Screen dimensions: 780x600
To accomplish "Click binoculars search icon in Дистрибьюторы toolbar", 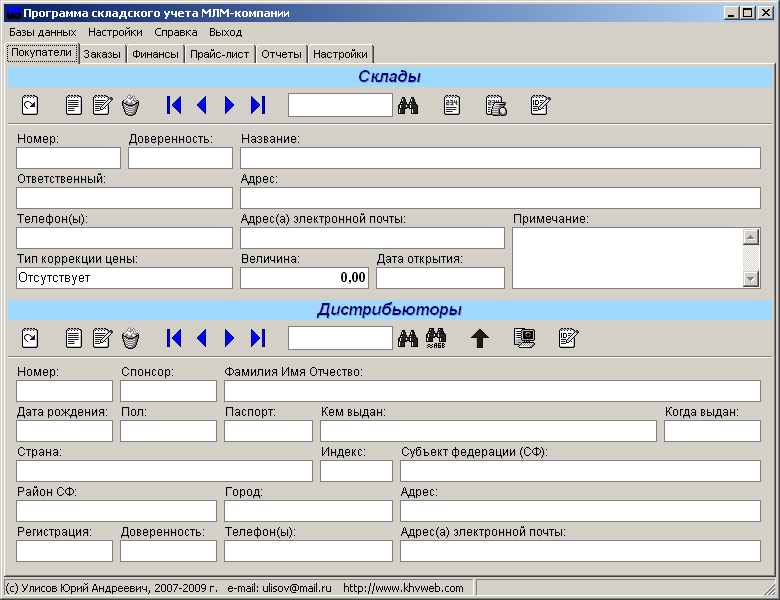I will coord(408,338).
